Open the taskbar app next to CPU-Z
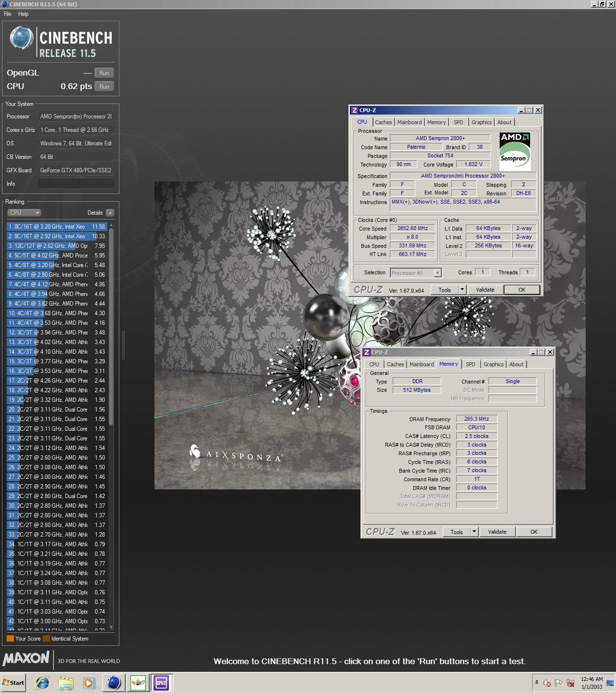This screenshot has width=616, height=693. click(x=138, y=682)
